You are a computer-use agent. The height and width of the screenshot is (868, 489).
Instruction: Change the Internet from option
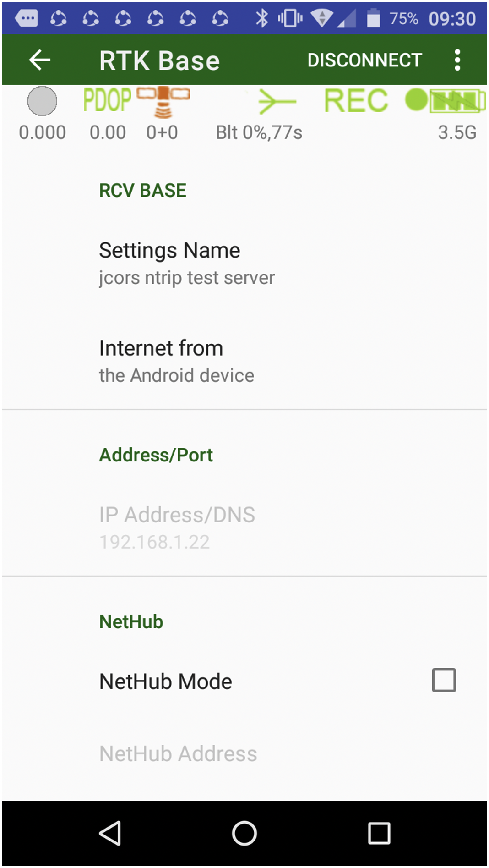tap(244, 361)
